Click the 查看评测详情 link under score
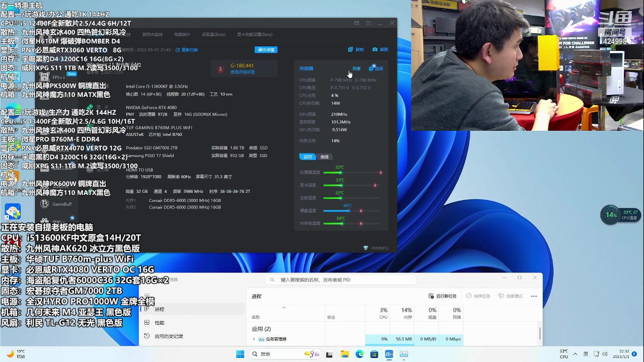 pyautogui.click(x=243, y=72)
